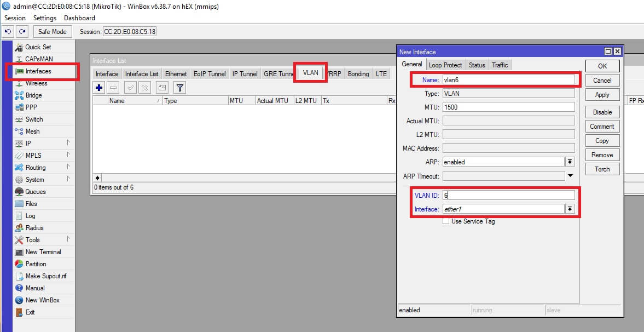
Task: Open the Partition menu icon
Action: pos(19,264)
